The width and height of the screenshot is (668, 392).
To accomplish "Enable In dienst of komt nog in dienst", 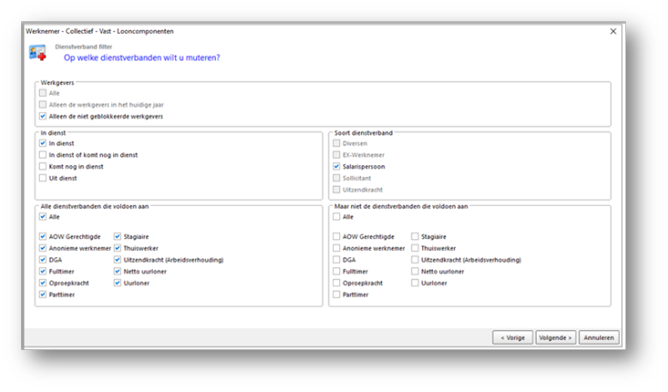I will (x=43, y=155).
